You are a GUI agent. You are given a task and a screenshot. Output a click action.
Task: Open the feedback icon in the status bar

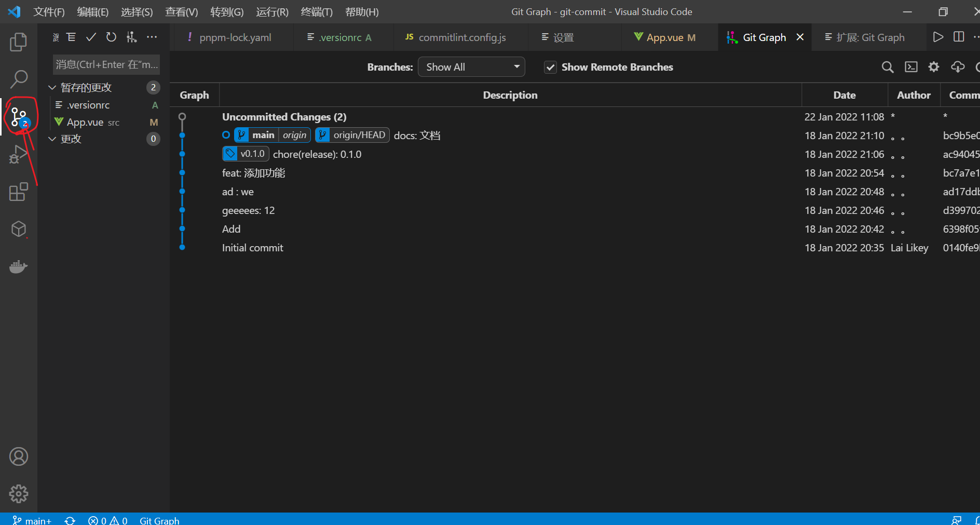pyautogui.click(x=956, y=520)
